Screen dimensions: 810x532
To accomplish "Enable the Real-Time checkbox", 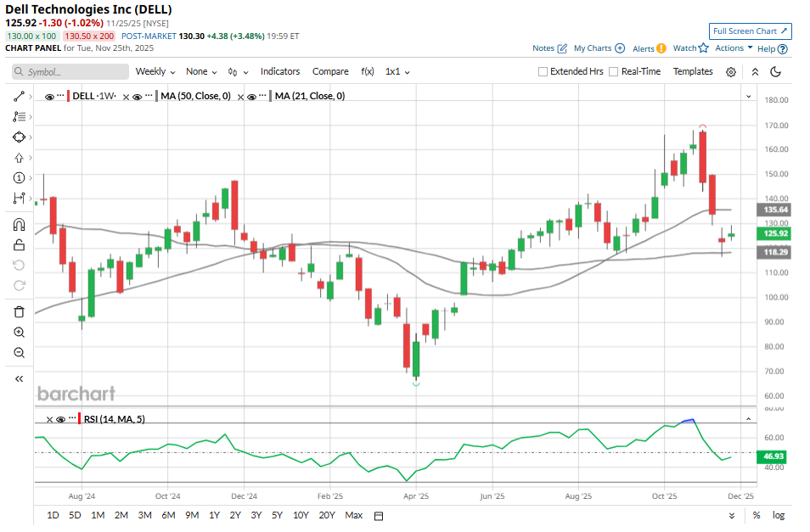I will coord(615,72).
